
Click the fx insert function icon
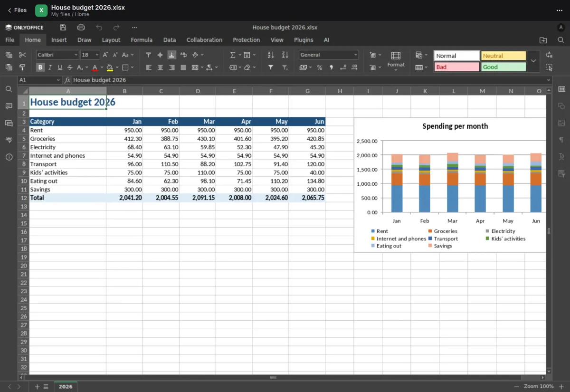67,80
